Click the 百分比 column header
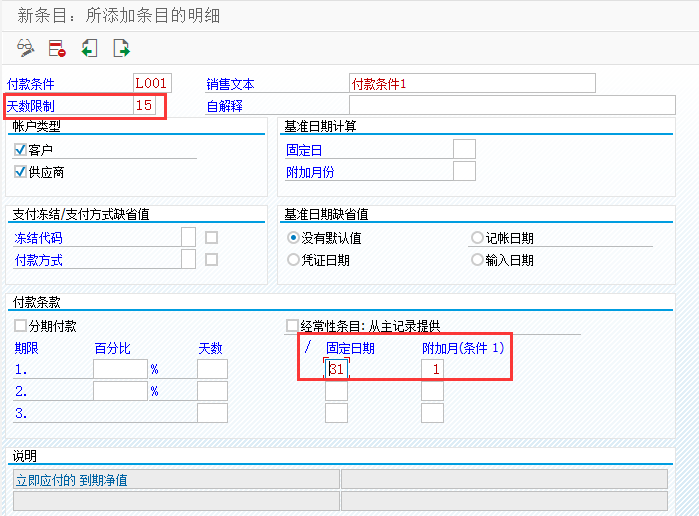 click(x=112, y=348)
